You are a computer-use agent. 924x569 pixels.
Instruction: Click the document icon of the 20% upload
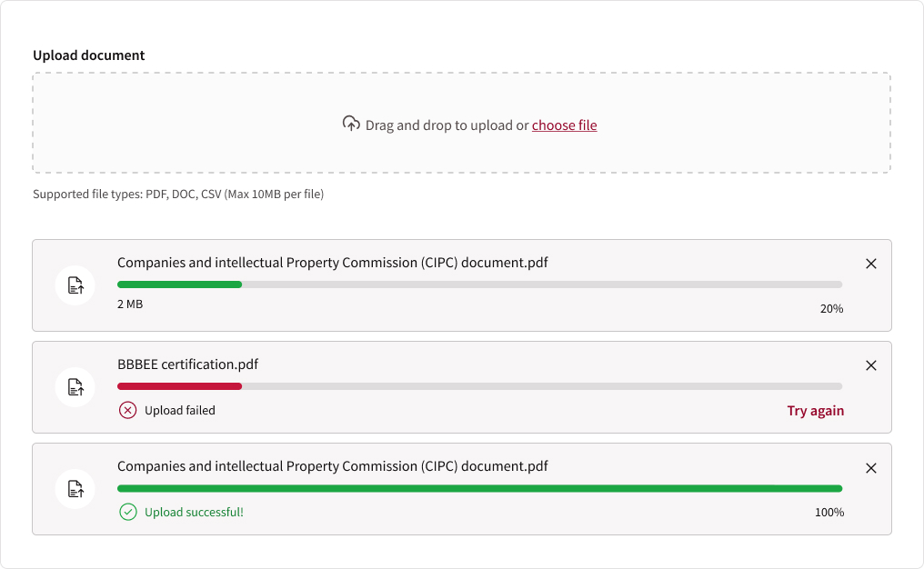point(75,286)
